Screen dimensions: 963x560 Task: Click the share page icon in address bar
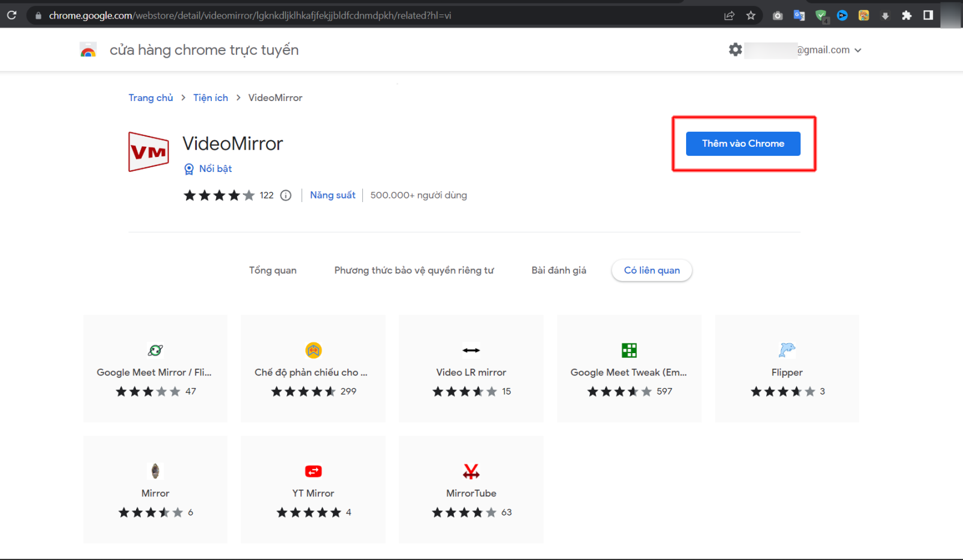(x=729, y=16)
